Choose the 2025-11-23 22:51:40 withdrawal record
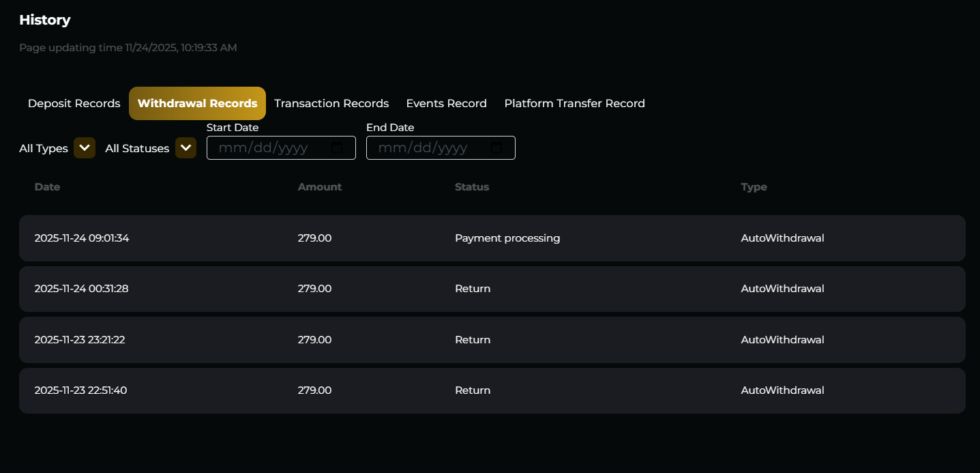This screenshot has width=980, height=473. (x=80, y=390)
